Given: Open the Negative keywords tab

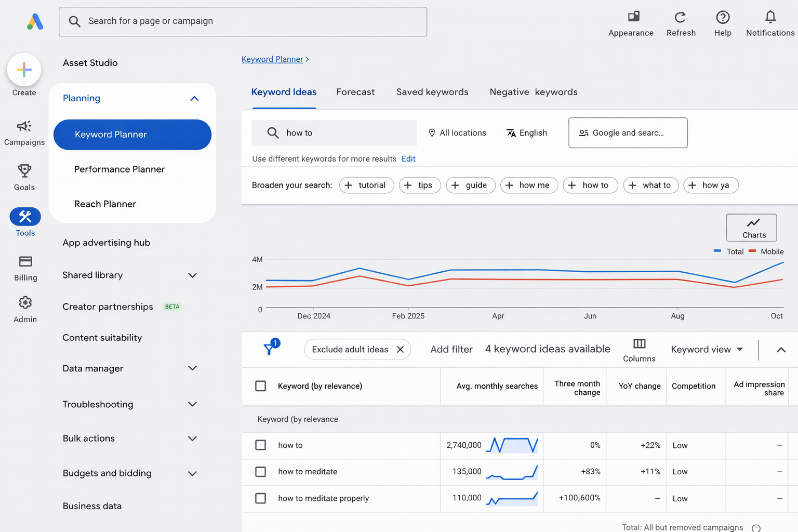Looking at the screenshot, I should click(x=533, y=92).
